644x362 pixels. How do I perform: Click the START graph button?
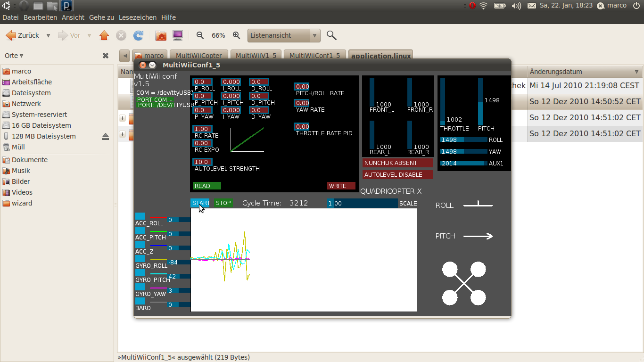(x=200, y=203)
